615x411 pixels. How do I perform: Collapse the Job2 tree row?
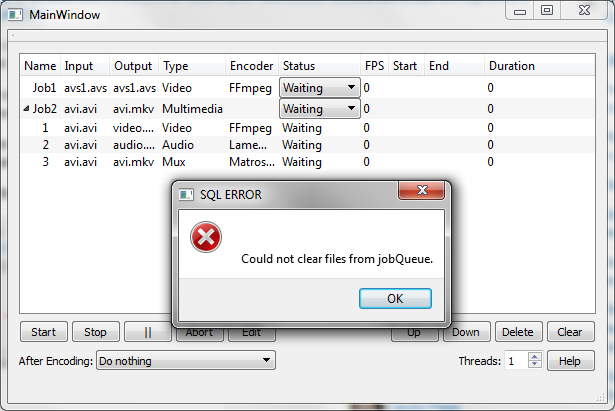(26, 109)
